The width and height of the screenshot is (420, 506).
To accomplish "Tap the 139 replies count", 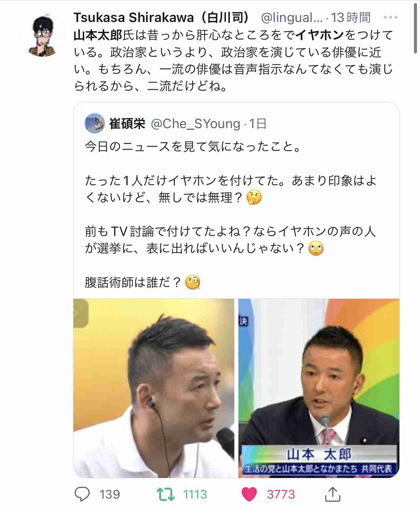I will click(110, 495).
